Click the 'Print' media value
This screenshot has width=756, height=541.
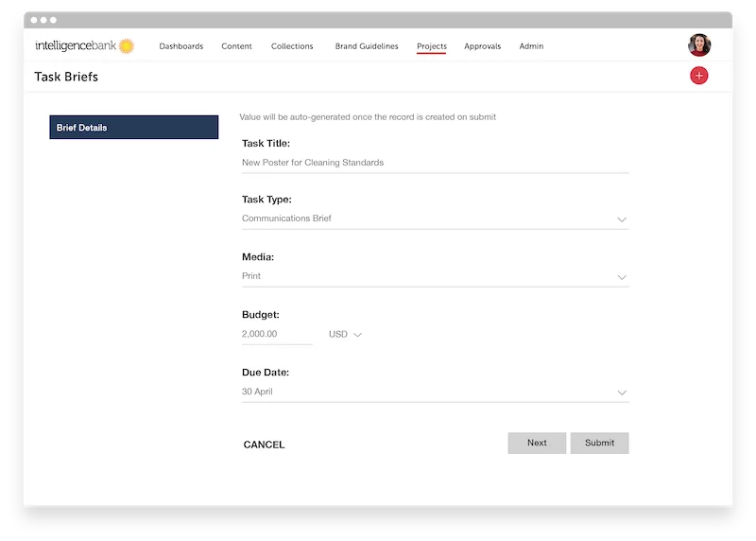tap(251, 276)
